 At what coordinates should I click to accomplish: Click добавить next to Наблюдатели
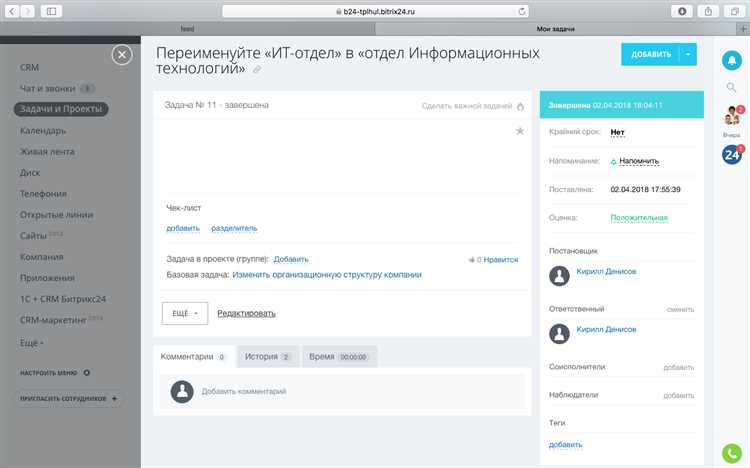679,396
